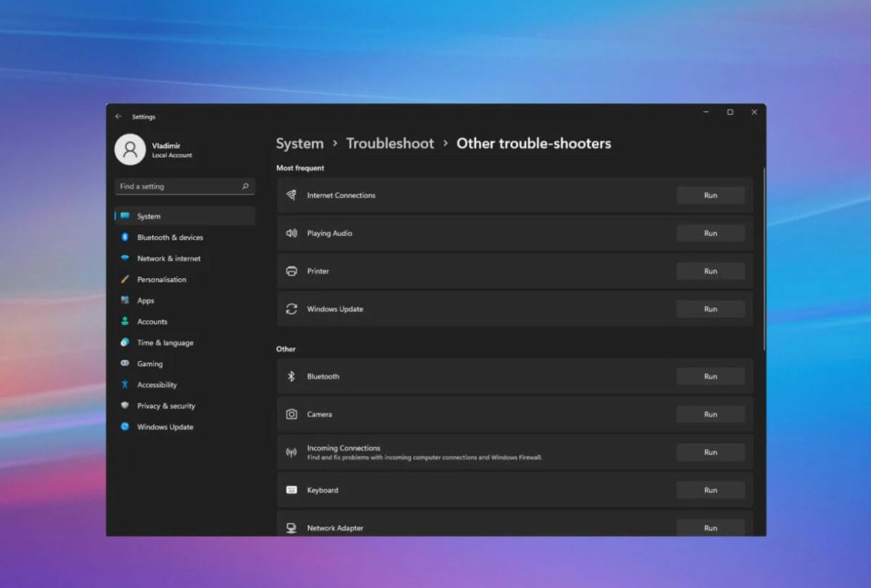Click the Bluetooth troubleshooter icon

[292, 376]
